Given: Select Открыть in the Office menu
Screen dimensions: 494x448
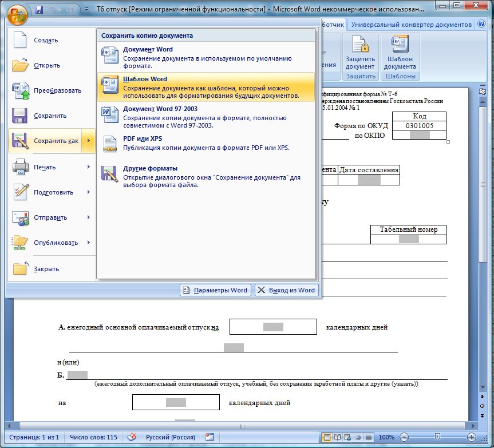Looking at the screenshot, I should pyautogui.click(x=52, y=65).
